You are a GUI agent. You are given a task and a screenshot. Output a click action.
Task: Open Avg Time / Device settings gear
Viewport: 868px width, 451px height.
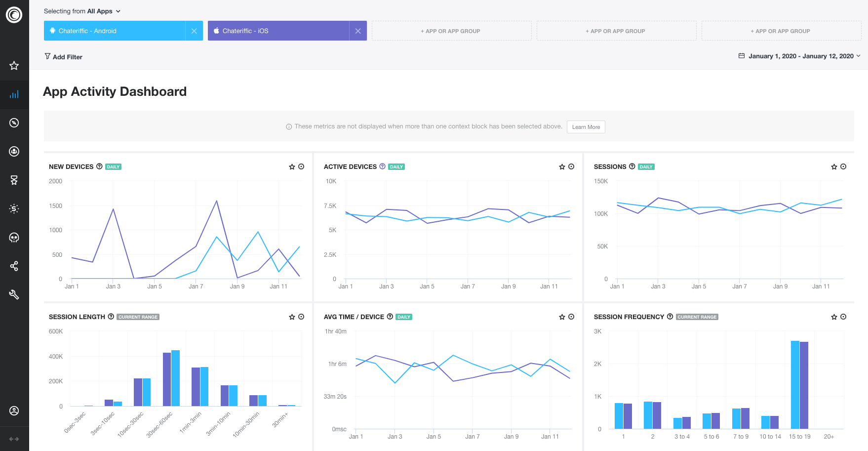tap(571, 317)
